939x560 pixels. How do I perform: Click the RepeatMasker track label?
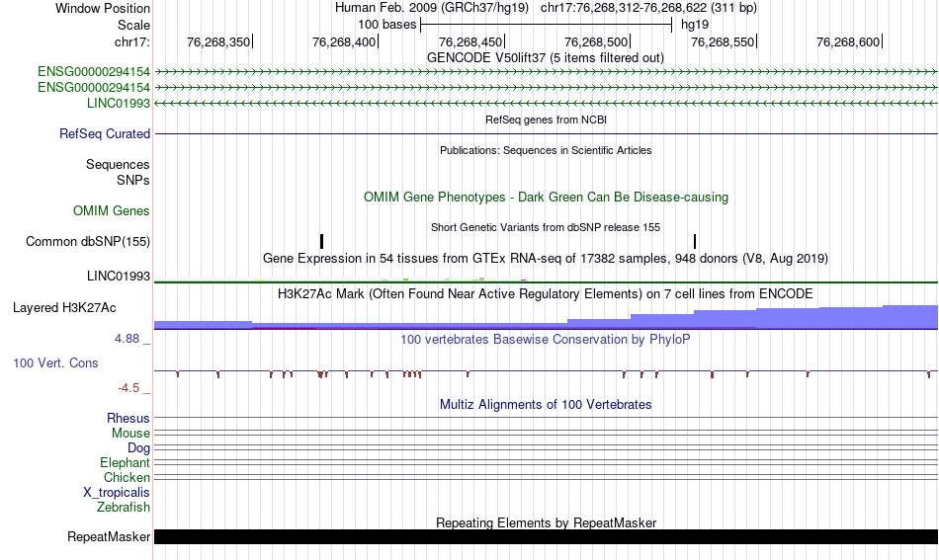click(x=109, y=536)
